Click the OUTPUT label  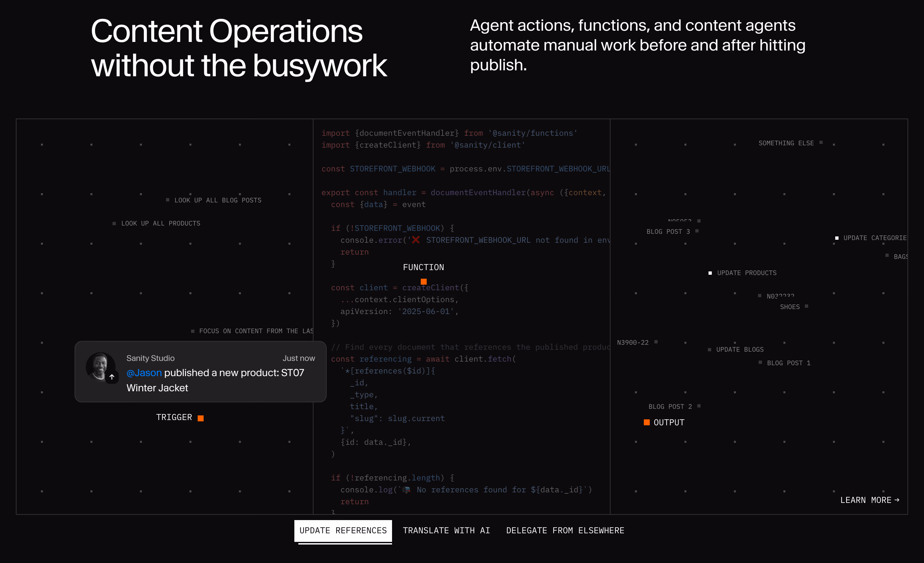(x=669, y=422)
